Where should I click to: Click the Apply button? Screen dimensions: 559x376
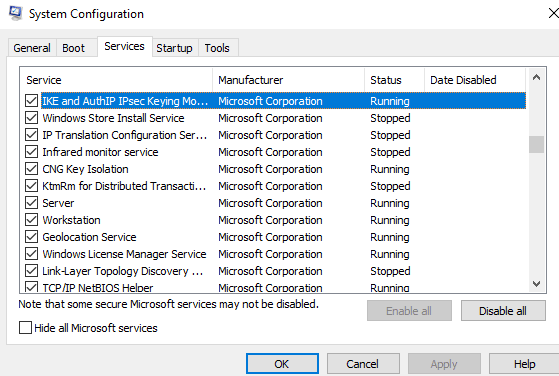[x=444, y=364]
